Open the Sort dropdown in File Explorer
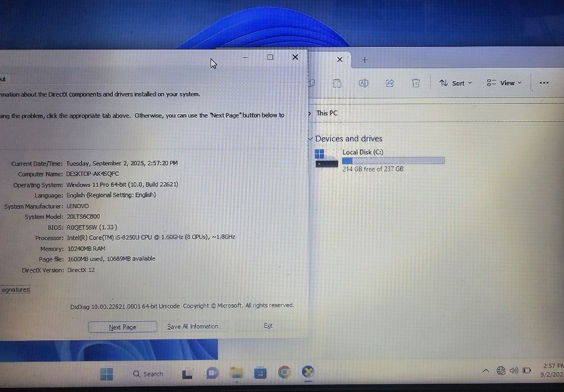This screenshot has width=564, height=392. 455,83
